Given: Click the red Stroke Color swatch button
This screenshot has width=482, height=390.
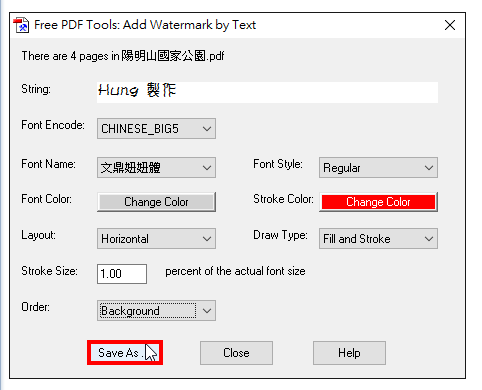Looking at the screenshot, I should point(378,202).
